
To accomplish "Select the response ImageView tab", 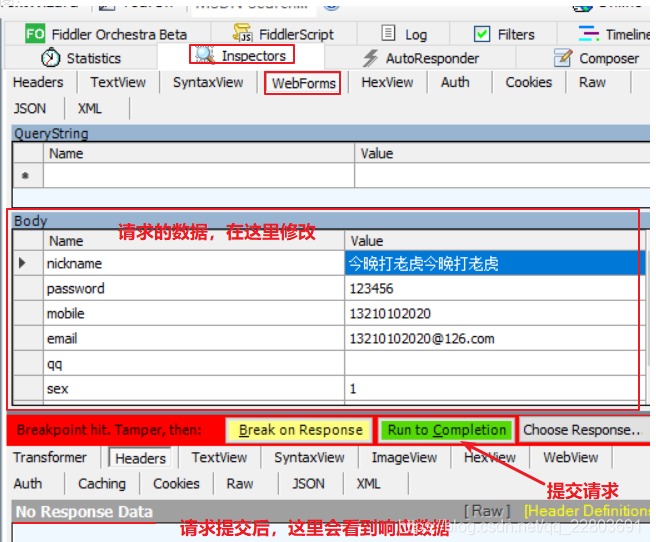I will pos(404,457).
